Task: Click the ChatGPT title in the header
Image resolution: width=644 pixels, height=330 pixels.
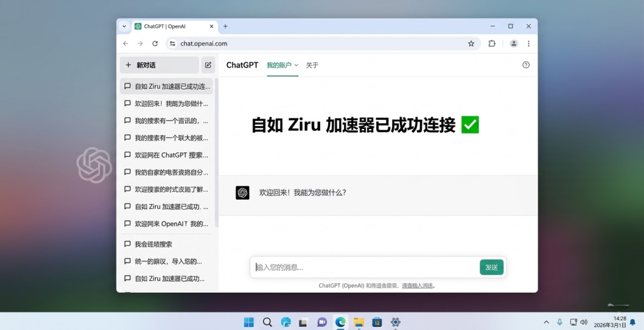Action: pyautogui.click(x=242, y=65)
